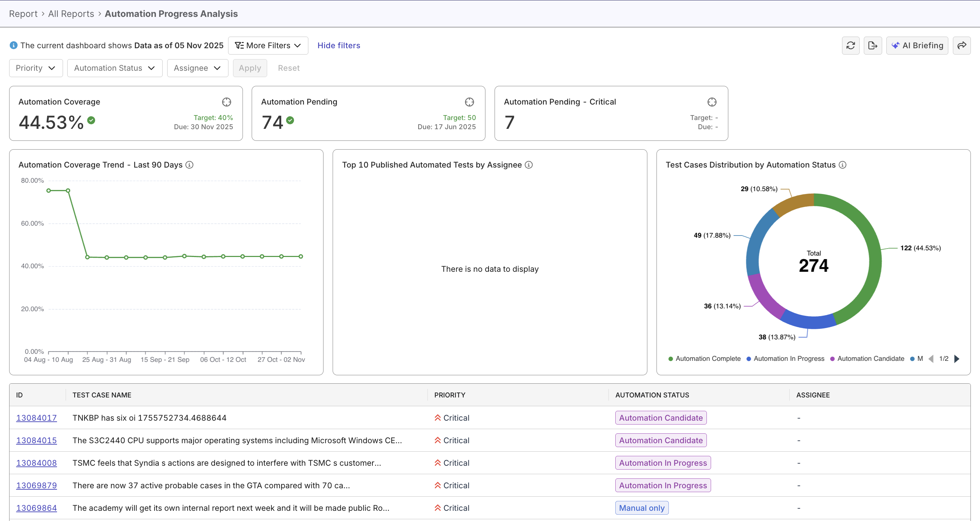Click the info icon on Test Cases Distribution chart
The height and width of the screenshot is (521, 980).
(x=843, y=165)
